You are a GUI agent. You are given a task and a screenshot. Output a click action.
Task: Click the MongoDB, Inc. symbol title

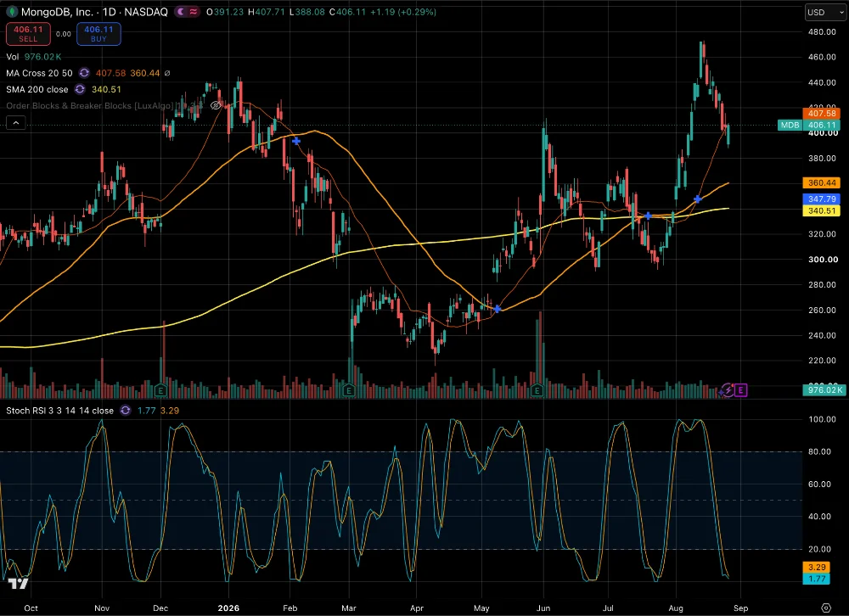click(x=56, y=12)
